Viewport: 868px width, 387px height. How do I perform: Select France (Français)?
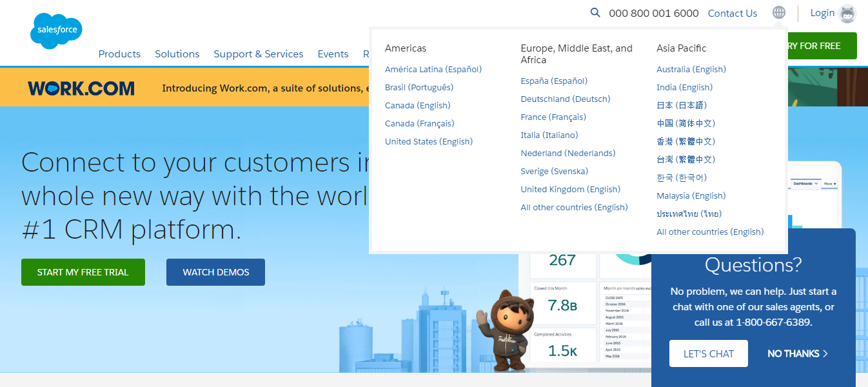point(554,117)
